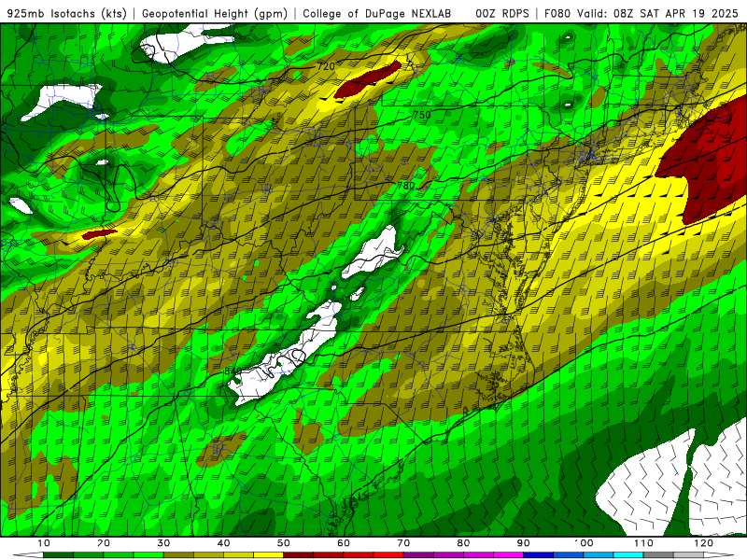Screen dimensions: 747x560
Task: Click the '925mb Isotachs (kts)' title text
Action: click(x=67, y=14)
